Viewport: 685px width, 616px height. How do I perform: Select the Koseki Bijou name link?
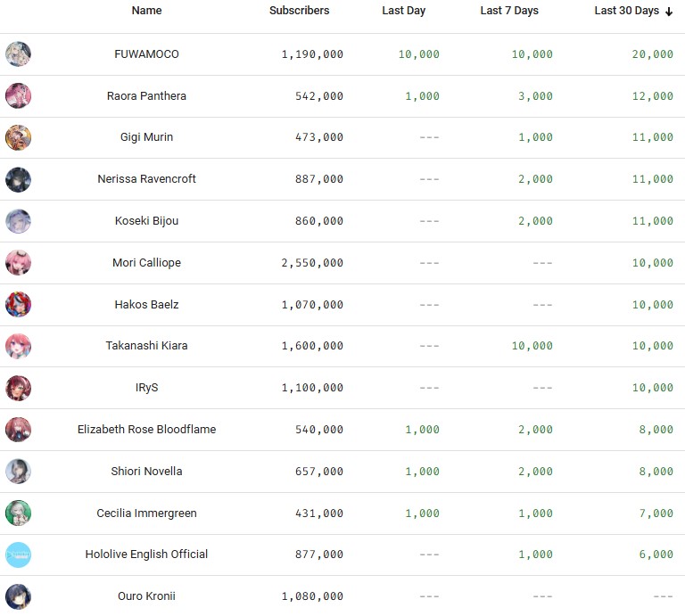146,221
